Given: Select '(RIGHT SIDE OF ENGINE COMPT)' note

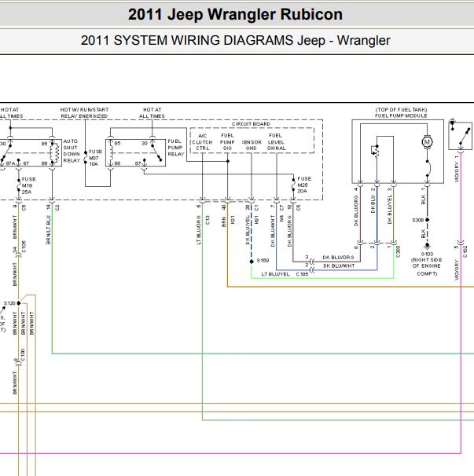Looking at the screenshot, I should [427, 267].
